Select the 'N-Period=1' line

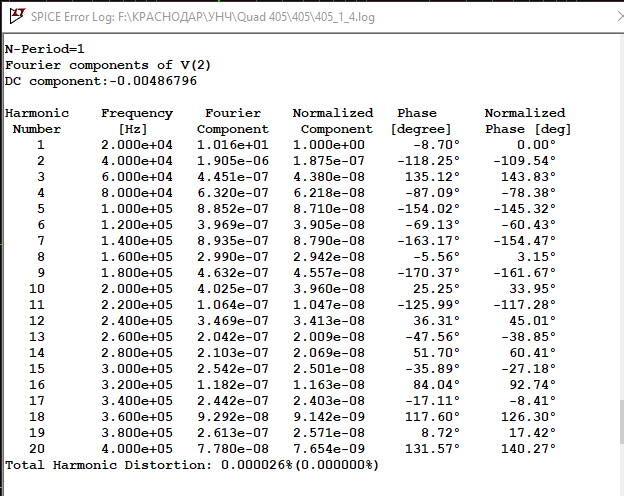point(45,49)
